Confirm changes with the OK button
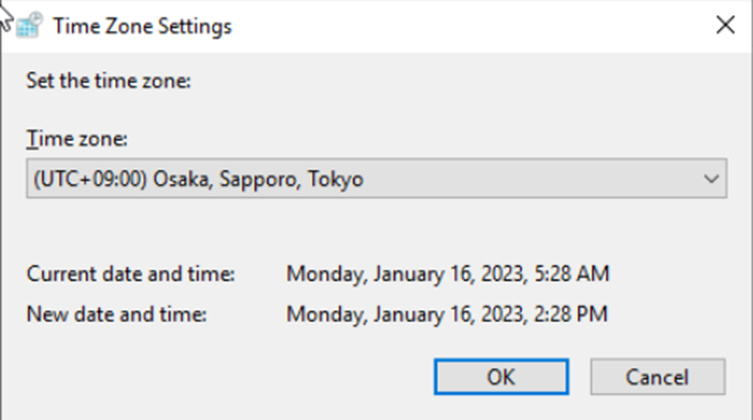 pyautogui.click(x=500, y=377)
